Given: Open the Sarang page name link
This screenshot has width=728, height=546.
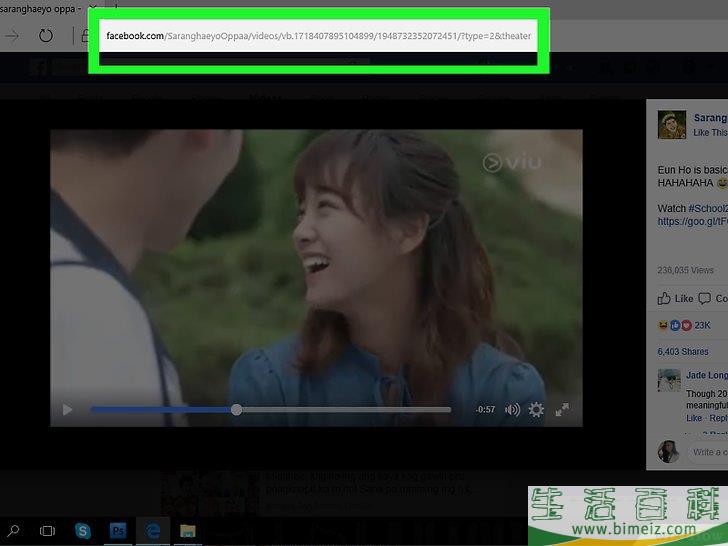Looking at the screenshot, I should (x=710, y=118).
